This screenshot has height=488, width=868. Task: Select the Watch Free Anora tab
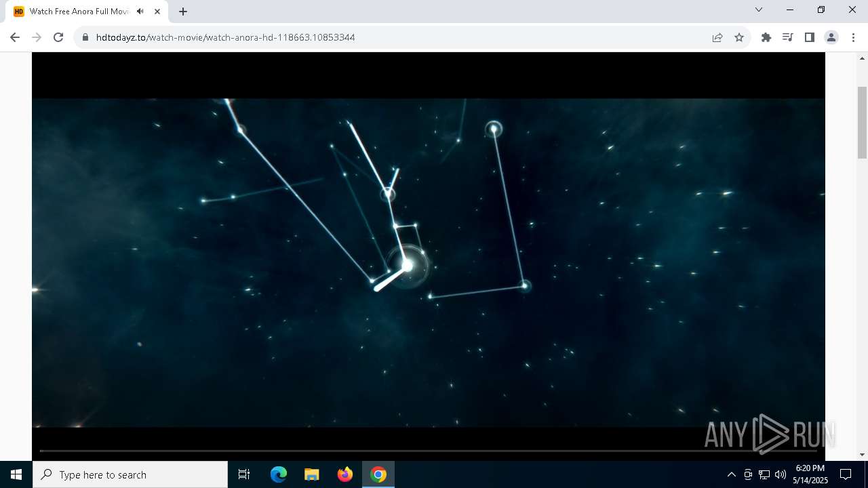pos(88,12)
